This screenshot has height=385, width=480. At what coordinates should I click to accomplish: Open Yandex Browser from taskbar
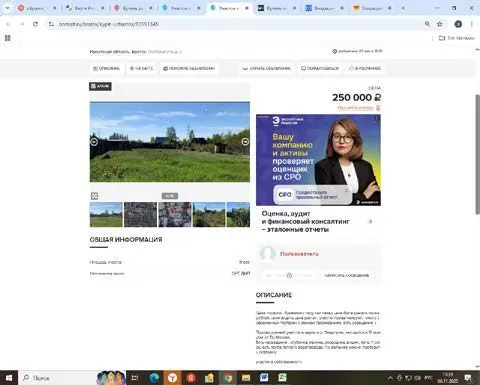[x=172, y=378]
